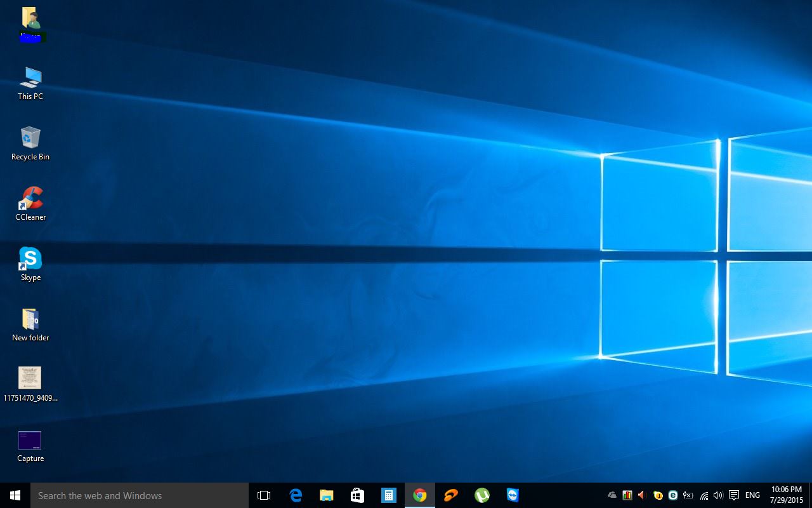
Task: Click the yellow badge tray icon
Action: point(658,495)
